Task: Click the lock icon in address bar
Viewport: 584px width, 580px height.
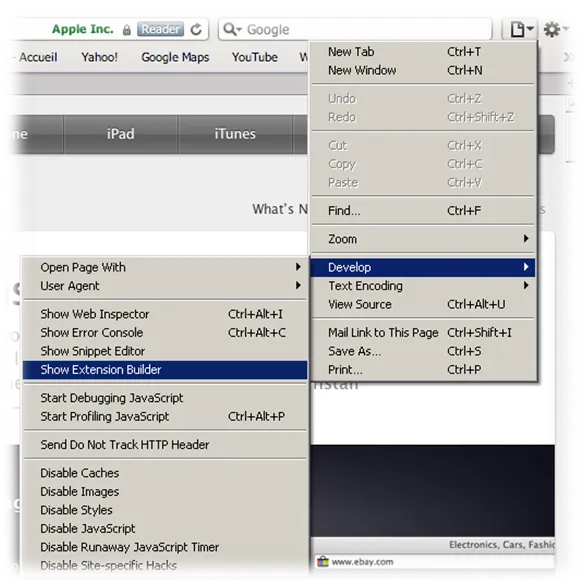Action: click(x=127, y=30)
